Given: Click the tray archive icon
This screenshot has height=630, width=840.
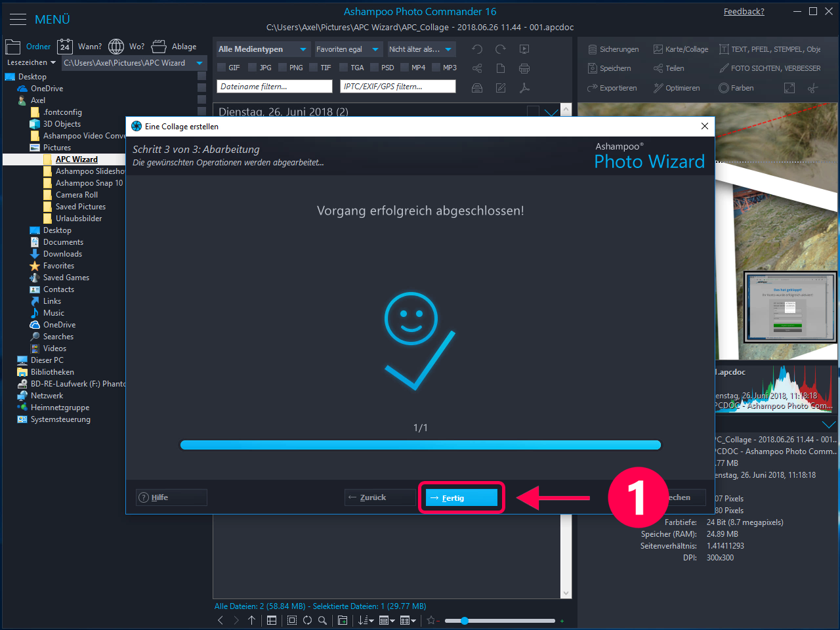Looking at the screenshot, I should point(477,88).
